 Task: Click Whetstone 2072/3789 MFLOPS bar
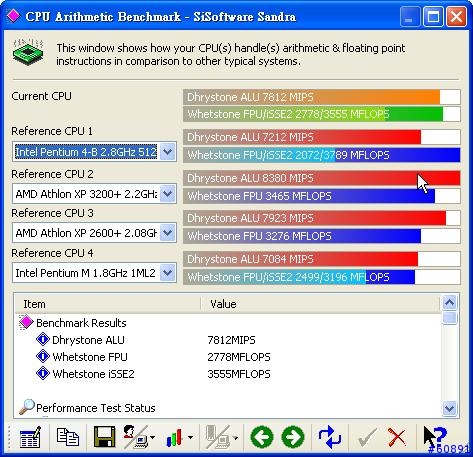322,155
